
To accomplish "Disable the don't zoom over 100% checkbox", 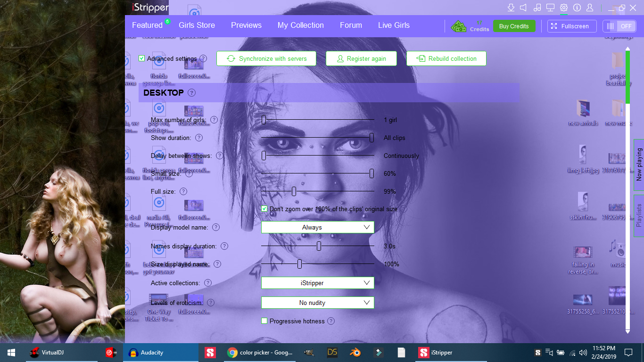I will [x=264, y=209].
